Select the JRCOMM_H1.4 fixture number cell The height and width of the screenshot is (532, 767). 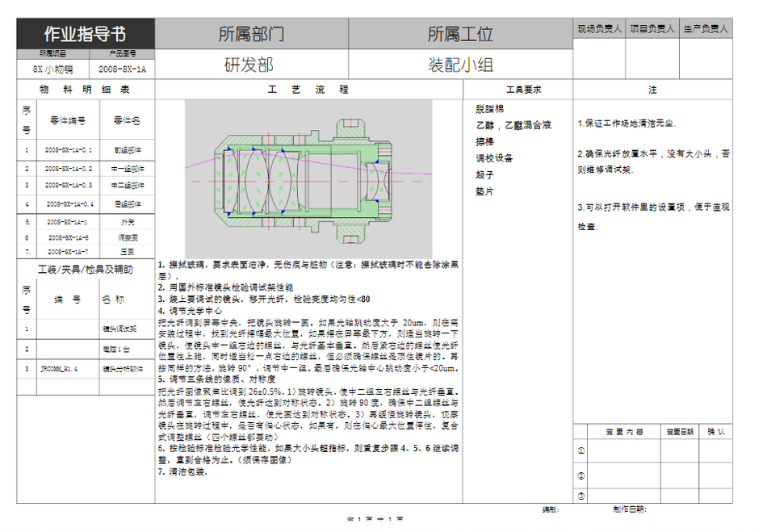coord(59,369)
